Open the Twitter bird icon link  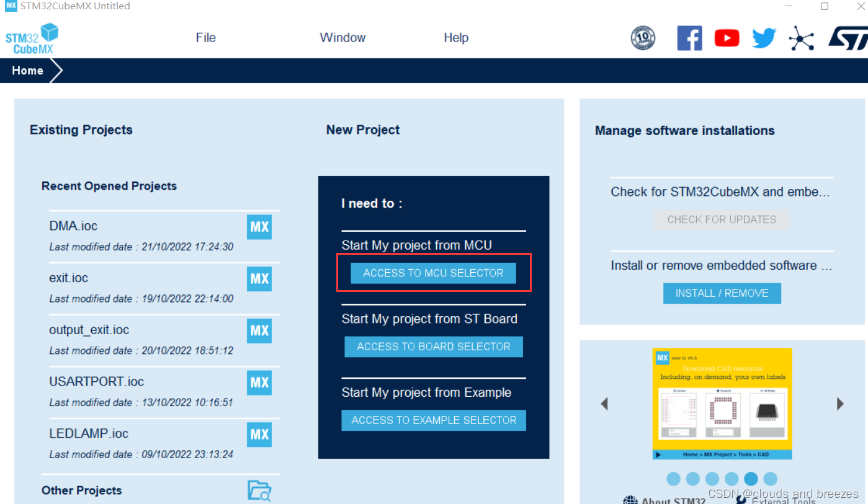[x=764, y=38]
